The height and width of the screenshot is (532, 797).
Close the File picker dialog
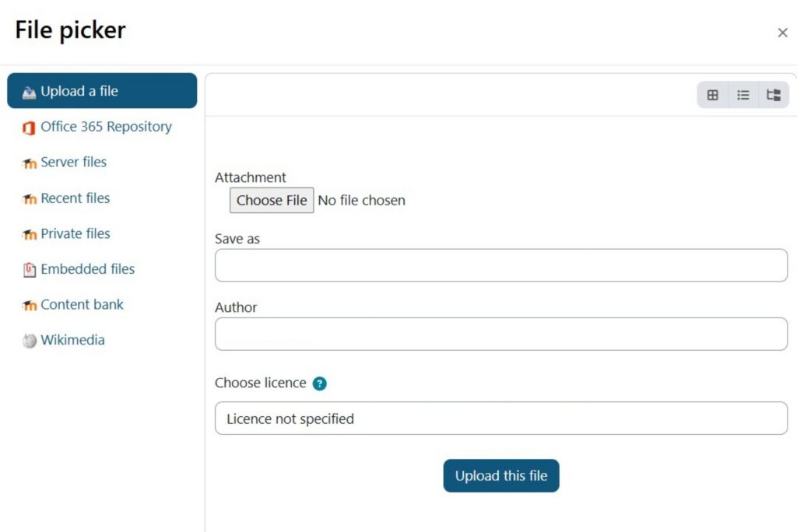[x=782, y=33]
